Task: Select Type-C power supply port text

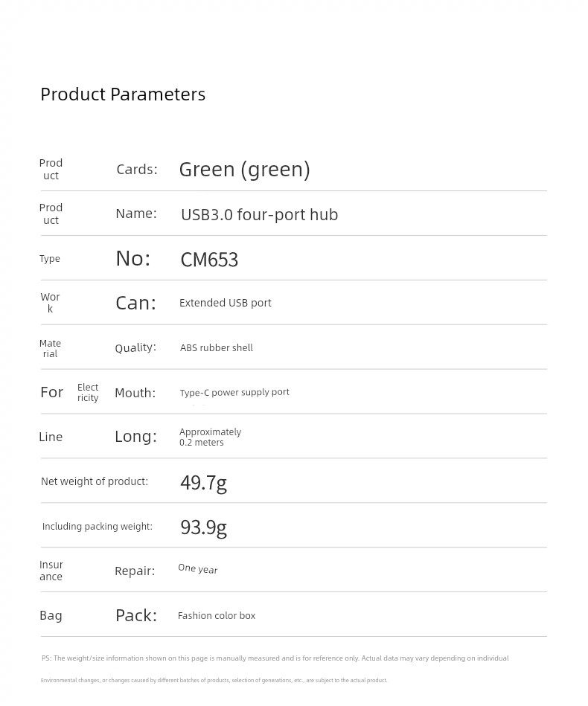Action: tap(234, 392)
